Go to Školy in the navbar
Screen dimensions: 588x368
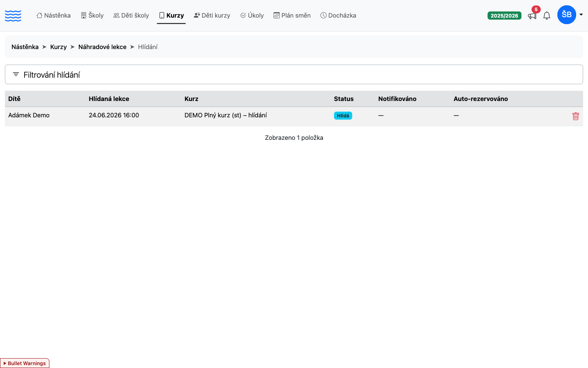coord(92,16)
